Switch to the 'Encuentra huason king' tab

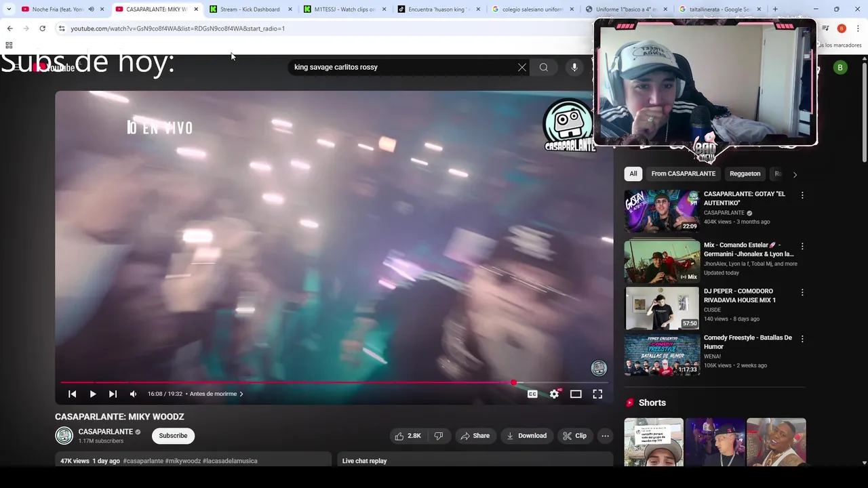click(x=439, y=9)
